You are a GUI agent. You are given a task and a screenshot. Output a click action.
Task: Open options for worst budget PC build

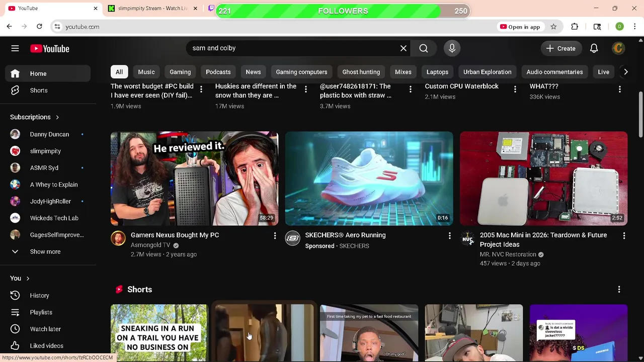[x=201, y=89]
